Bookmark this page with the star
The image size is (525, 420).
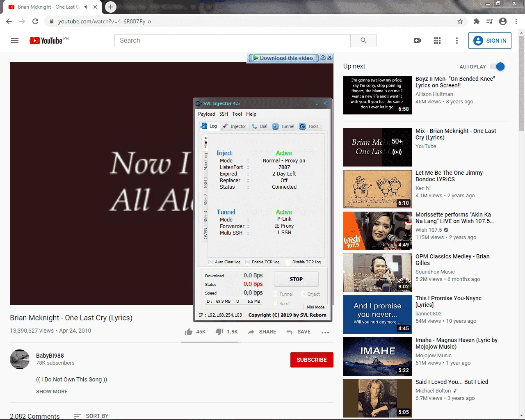pyautogui.click(x=460, y=21)
